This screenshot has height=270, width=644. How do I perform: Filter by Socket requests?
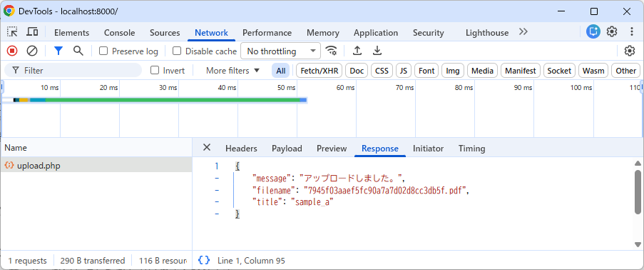559,71
